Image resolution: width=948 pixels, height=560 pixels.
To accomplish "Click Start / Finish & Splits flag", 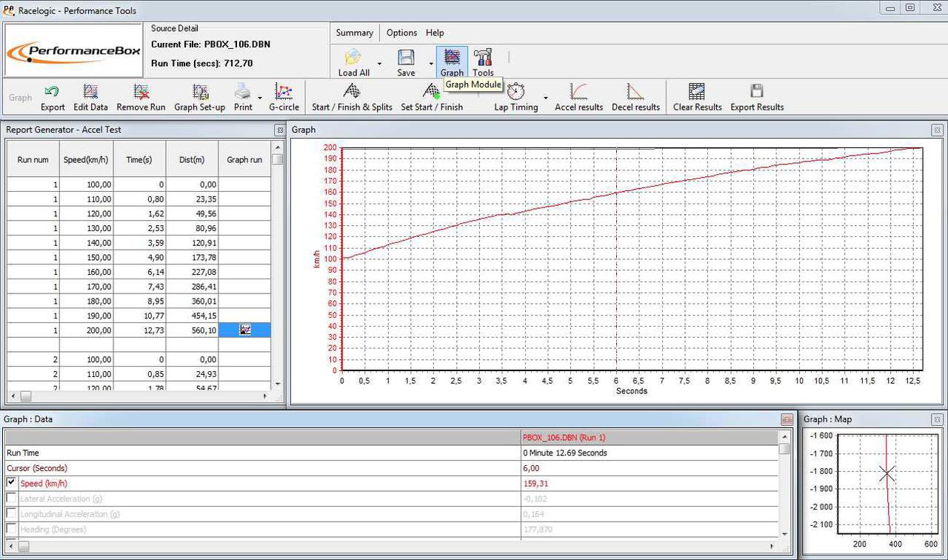I will click(x=352, y=91).
